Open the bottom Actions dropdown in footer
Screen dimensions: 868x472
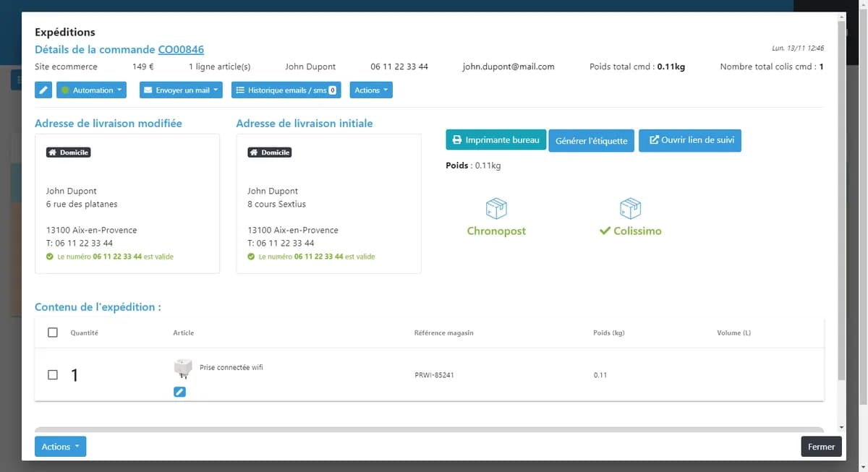(60, 447)
